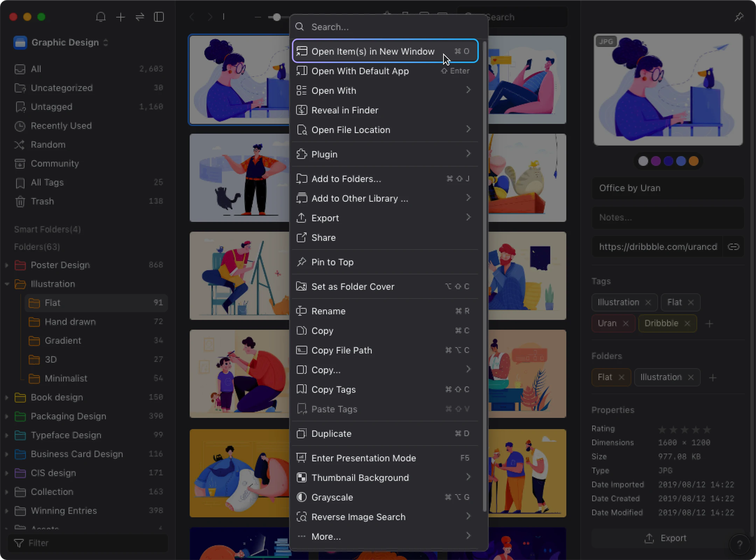Select the Hand drawn subfolder
The width and height of the screenshot is (756, 560).
coord(96,322)
